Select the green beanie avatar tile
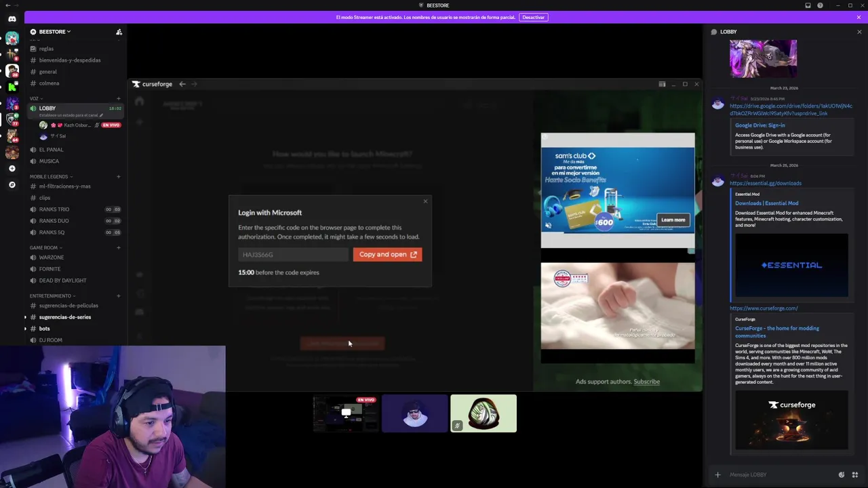The image size is (868, 488). (484, 413)
